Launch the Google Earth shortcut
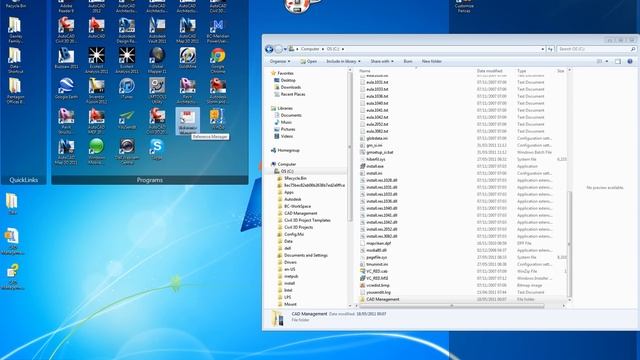640x360 pixels. point(66,89)
